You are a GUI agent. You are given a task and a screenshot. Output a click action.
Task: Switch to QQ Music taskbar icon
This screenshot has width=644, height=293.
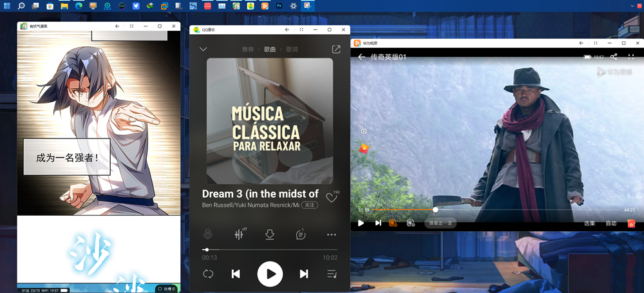[251, 6]
